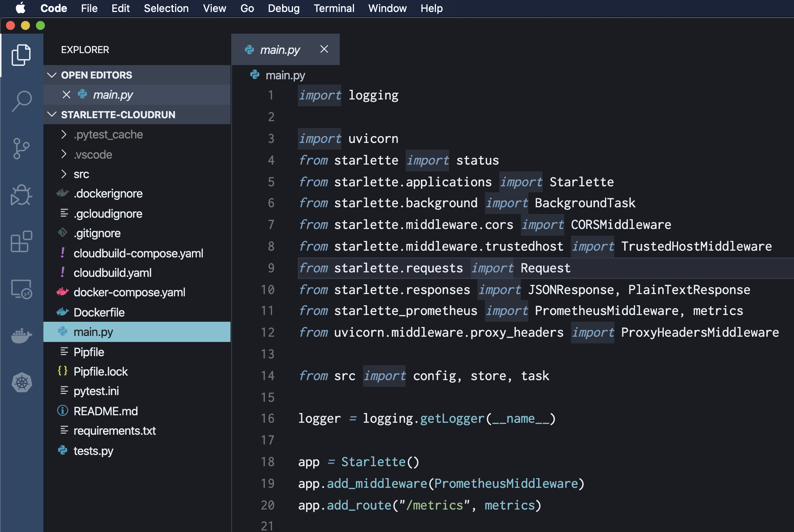Click the braces icon beside Pipfile.lock

pyautogui.click(x=62, y=371)
